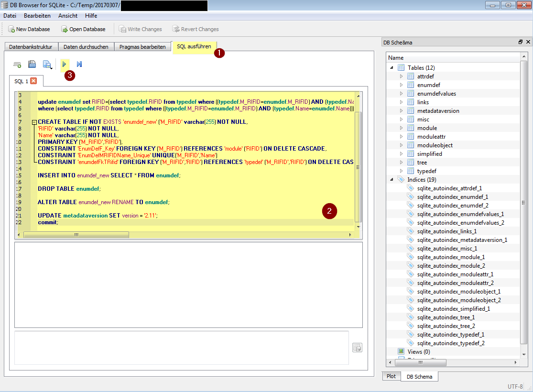
Task: Select sqlite_autoindex_links_1 in the index list
Action: [446, 231]
